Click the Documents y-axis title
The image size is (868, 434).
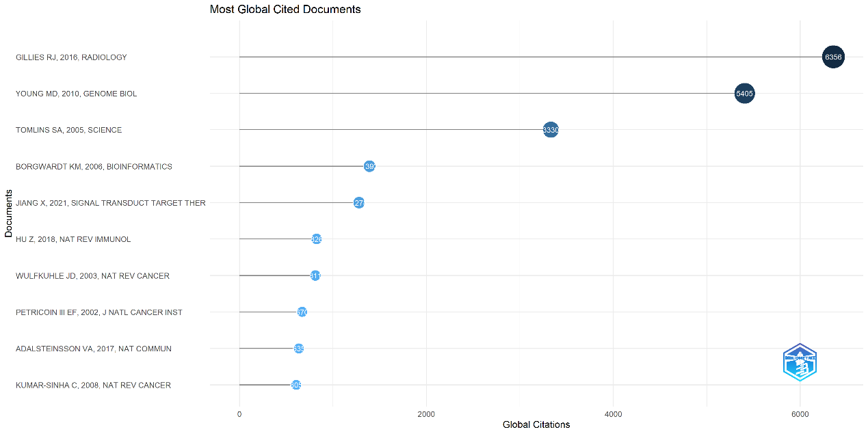tap(8, 214)
